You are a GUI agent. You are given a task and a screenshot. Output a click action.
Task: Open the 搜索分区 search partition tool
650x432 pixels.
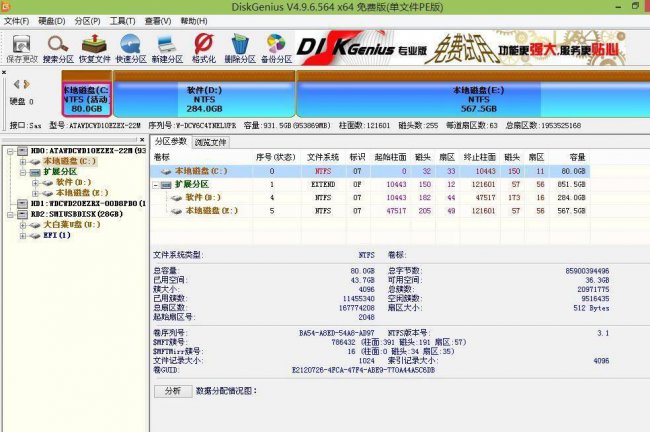pos(58,49)
